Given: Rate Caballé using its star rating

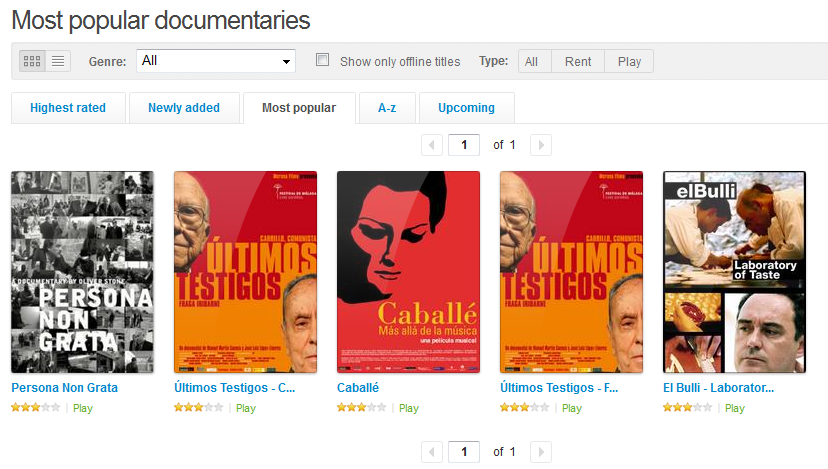Looking at the screenshot, I should pyautogui.click(x=362, y=407).
